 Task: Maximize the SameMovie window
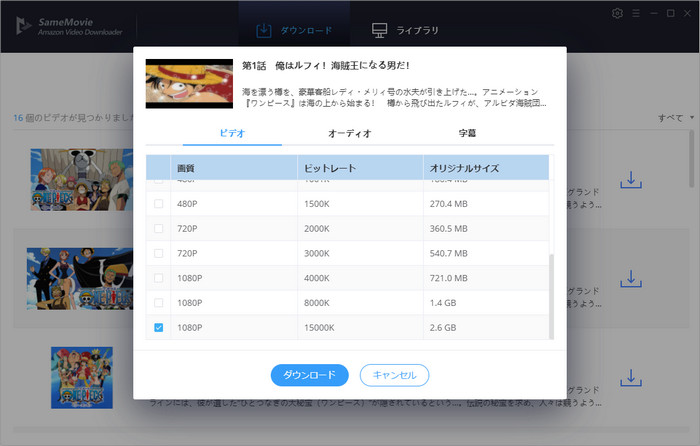[x=671, y=14]
